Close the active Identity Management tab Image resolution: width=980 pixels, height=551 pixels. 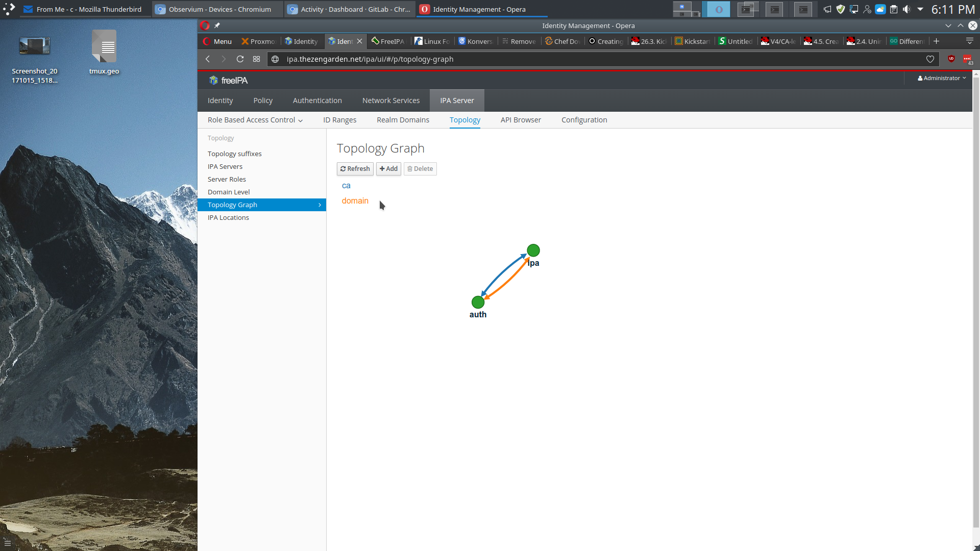pyautogui.click(x=359, y=41)
